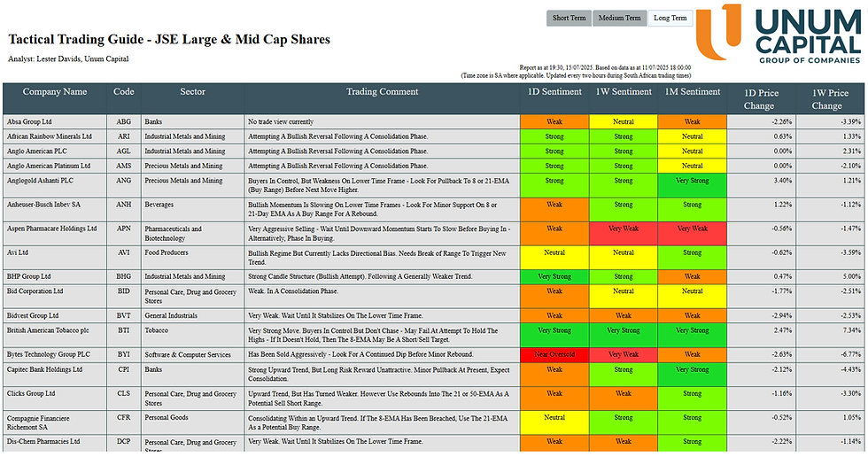Click the Food Producers sector cell
The height and width of the screenshot is (457, 868).
tap(193, 257)
